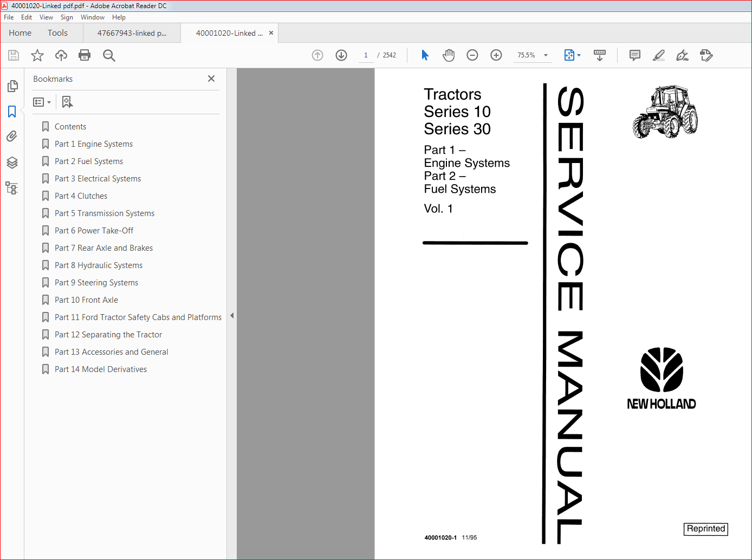Image resolution: width=752 pixels, height=560 pixels.
Task: Go to previous page arrow
Action: click(317, 55)
